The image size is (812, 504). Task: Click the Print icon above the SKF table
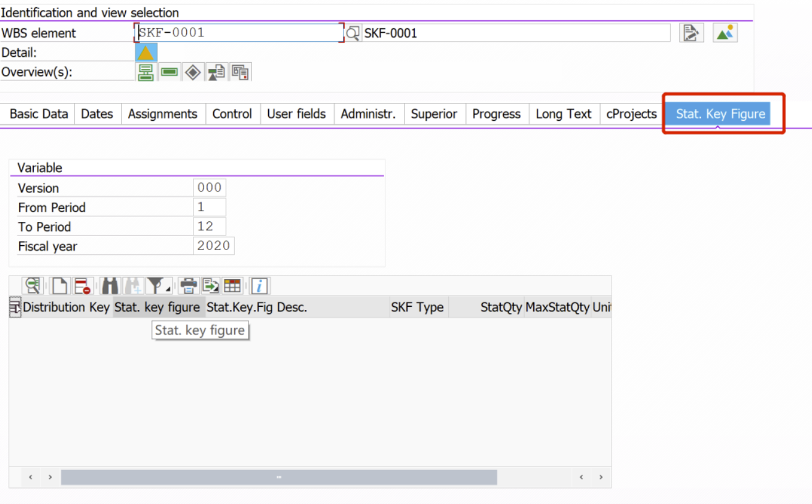coord(188,285)
